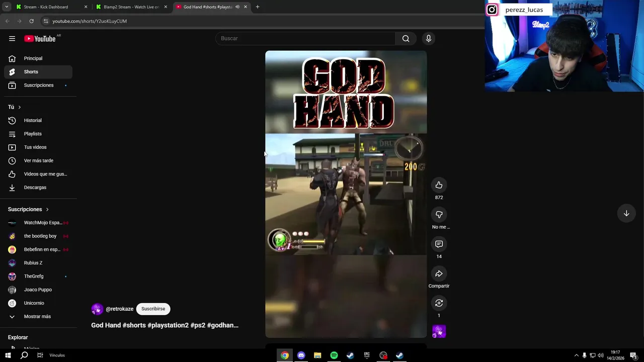644x362 pixels.
Task: View site information icon in address bar
Action: (x=46, y=21)
